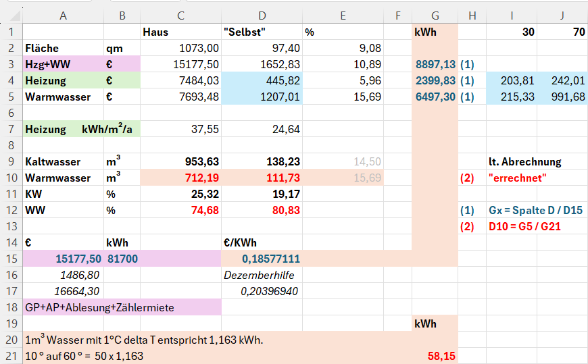Select the red Warmwasser value 712,19
This screenshot has width=588, height=364.
[180, 178]
